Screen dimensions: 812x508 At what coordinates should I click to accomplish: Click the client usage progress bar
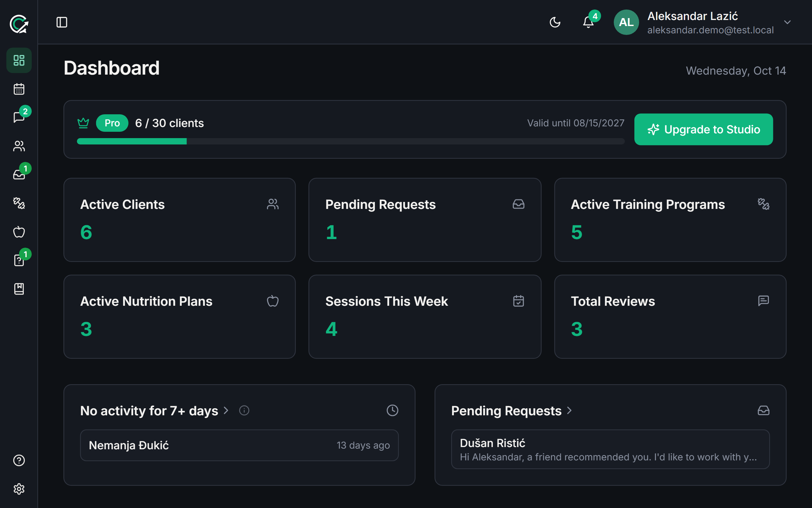(x=350, y=141)
